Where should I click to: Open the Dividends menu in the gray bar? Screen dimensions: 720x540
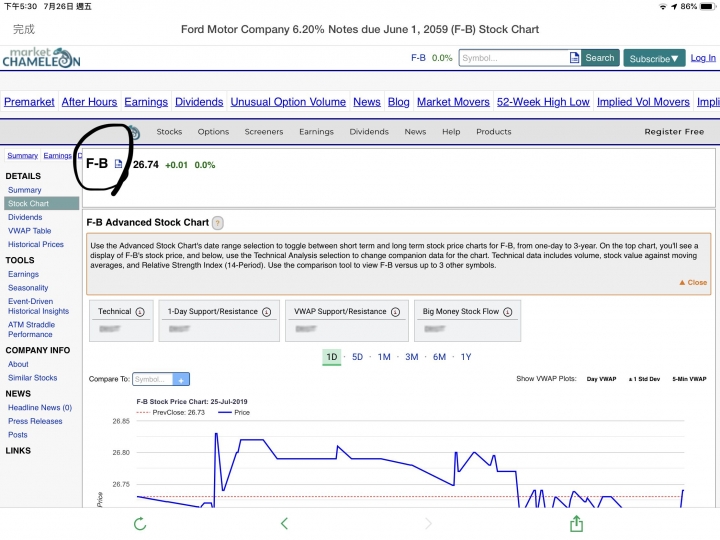click(x=369, y=132)
